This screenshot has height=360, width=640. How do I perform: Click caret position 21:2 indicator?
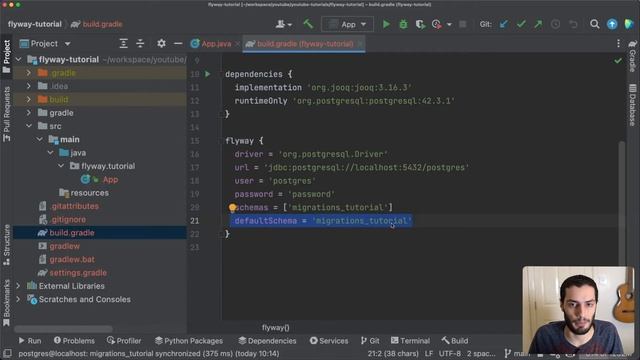pyautogui.click(x=393, y=353)
